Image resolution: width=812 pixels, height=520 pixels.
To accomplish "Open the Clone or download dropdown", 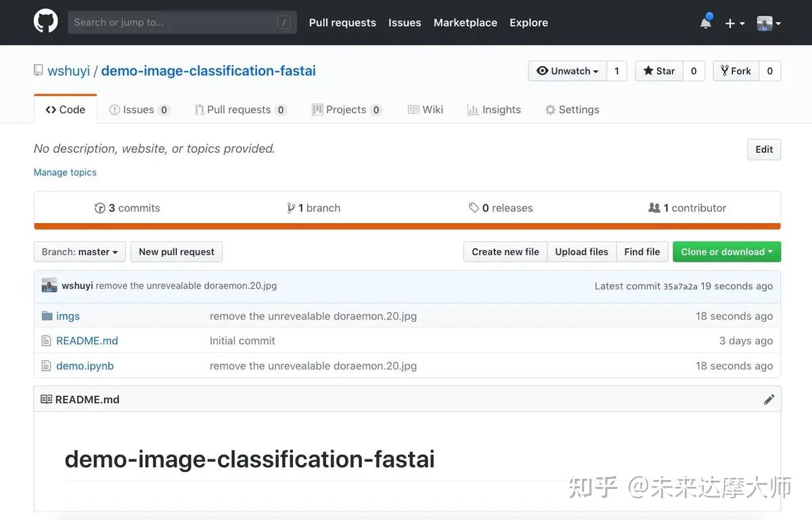I will point(726,252).
